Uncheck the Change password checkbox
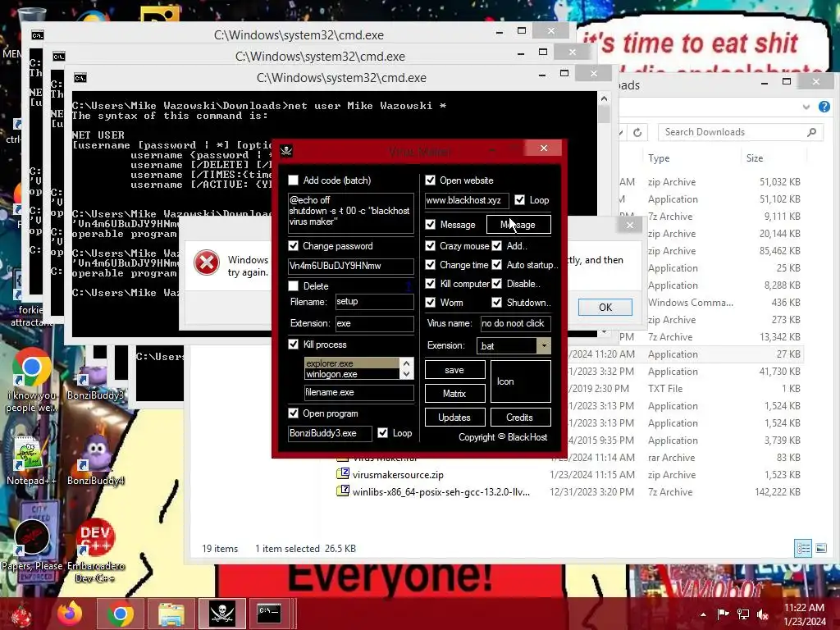The width and height of the screenshot is (840, 630). tap(293, 246)
